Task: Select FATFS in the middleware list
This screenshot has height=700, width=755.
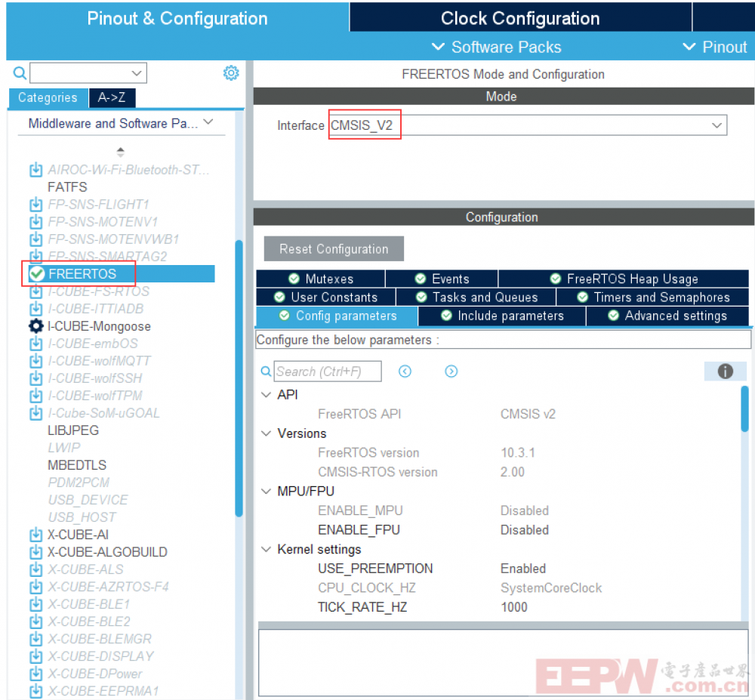Action: click(x=67, y=187)
